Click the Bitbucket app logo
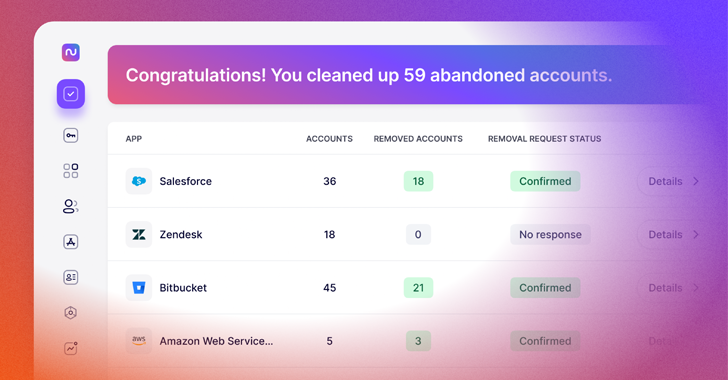 coord(139,288)
